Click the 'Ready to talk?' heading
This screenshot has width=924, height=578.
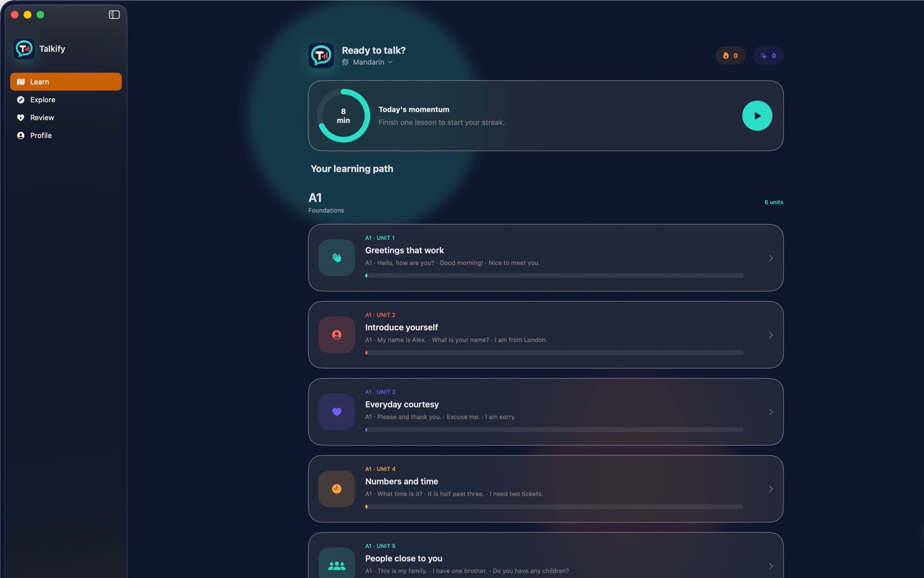pos(374,50)
